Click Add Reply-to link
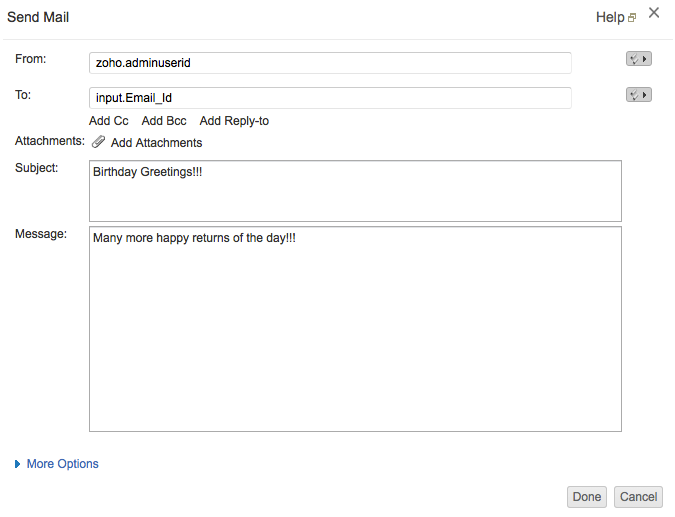Screen dimensions: 675x517 (234, 121)
